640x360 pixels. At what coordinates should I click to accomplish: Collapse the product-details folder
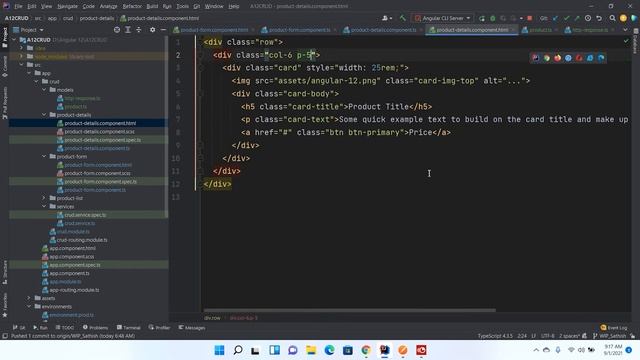click(44, 115)
